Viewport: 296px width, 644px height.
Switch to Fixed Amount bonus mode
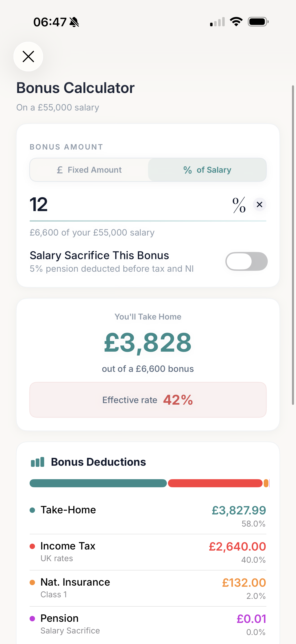(x=89, y=170)
